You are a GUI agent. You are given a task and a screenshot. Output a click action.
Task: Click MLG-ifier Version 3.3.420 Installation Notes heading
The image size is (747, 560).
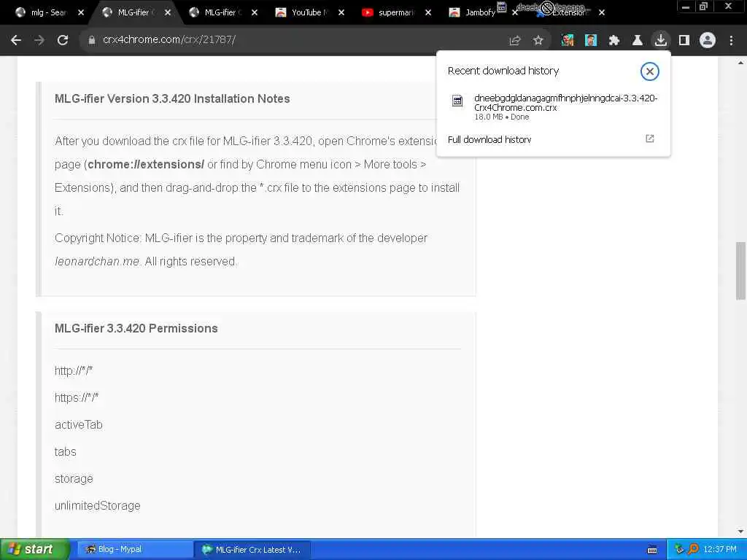click(172, 98)
